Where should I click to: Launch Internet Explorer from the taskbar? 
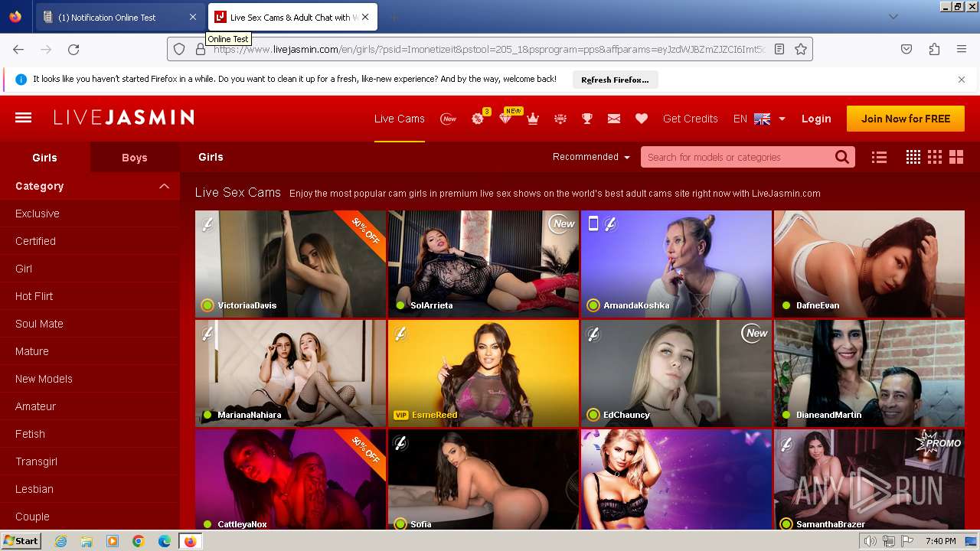tap(61, 541)
